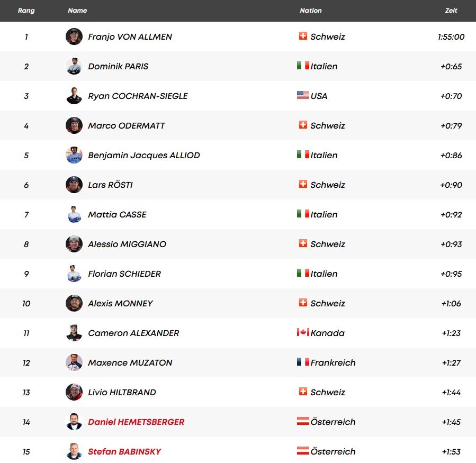Click the Rang column header
Viewport: 476px width, 463px height.
(26, 11)
